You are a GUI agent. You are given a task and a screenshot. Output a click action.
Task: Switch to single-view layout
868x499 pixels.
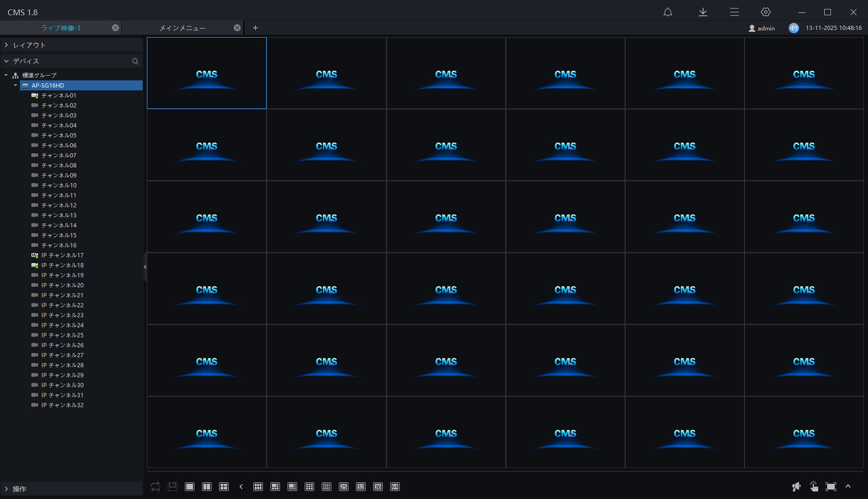[x=190, y=487]
